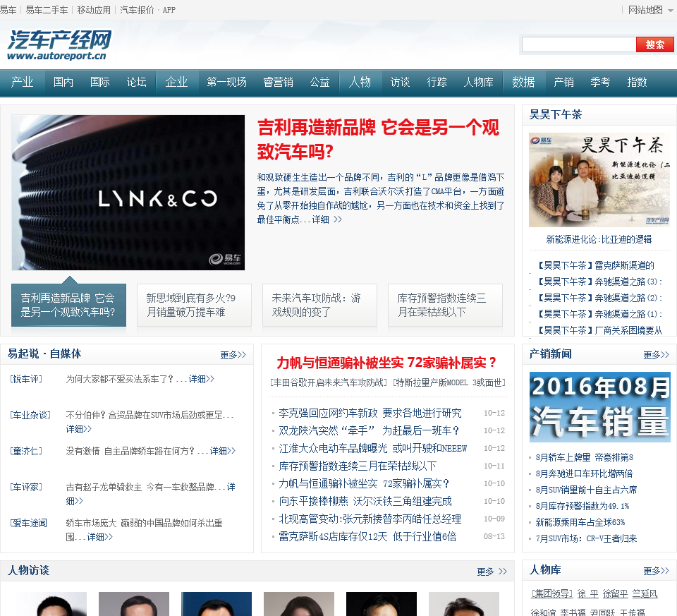This screenshot has height=616, width=677.
Task: Select the 数据 navigation tab
Action: click(x=523, y=82)
